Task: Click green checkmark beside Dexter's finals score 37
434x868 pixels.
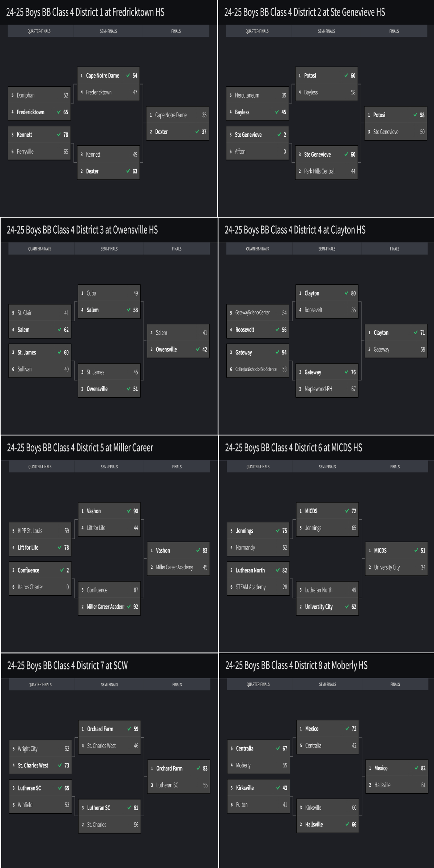Action: [x=197, y=132]
